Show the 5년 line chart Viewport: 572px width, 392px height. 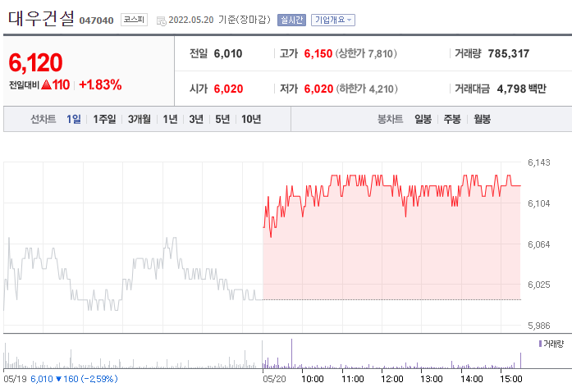(x=222, y=119)
